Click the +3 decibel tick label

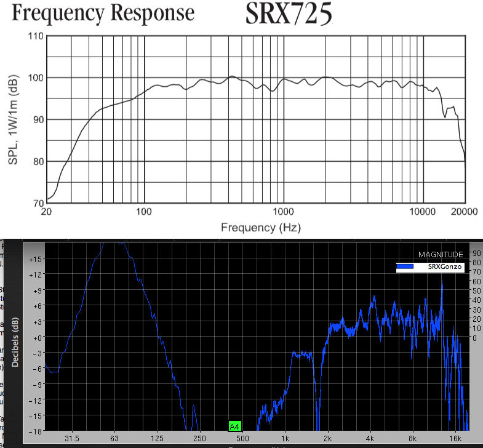tap(37, 322)
